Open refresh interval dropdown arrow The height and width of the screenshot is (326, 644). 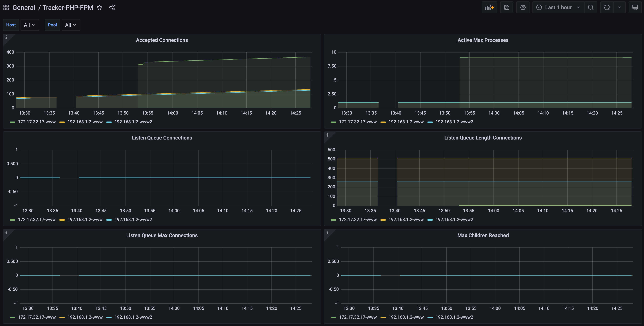click(x=619, y=8)
